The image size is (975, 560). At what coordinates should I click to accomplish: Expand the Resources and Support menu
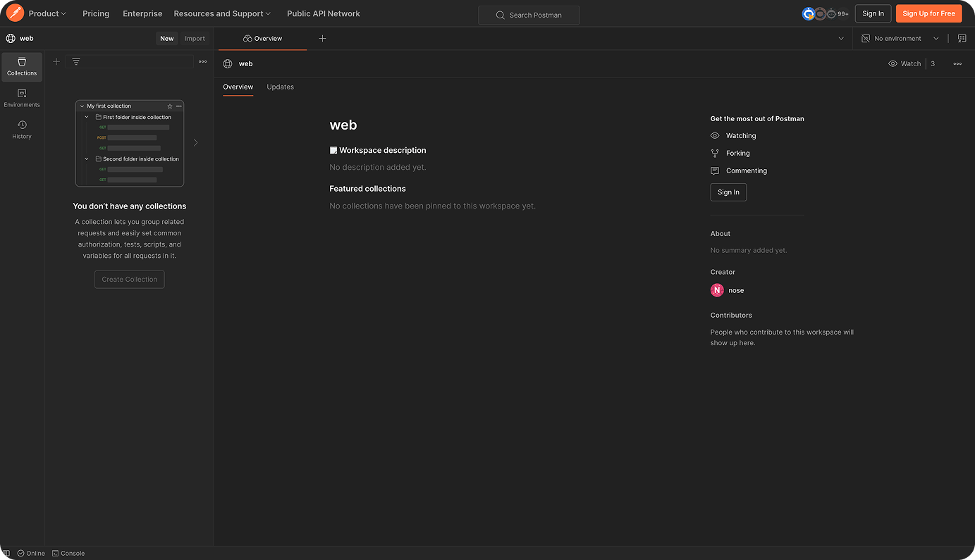point(222,13)
